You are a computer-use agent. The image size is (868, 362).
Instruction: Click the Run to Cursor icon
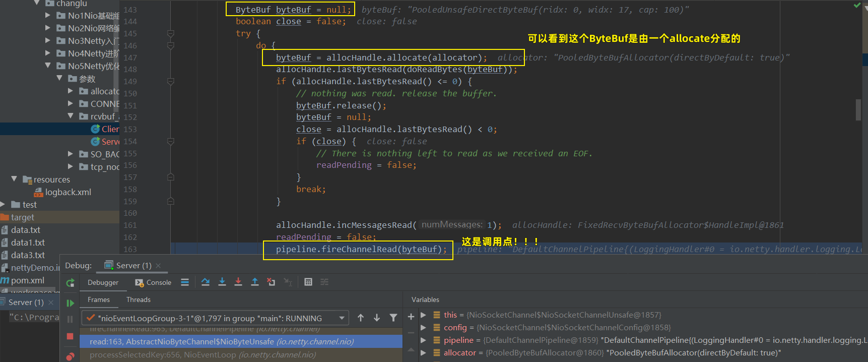coord(288,282)
